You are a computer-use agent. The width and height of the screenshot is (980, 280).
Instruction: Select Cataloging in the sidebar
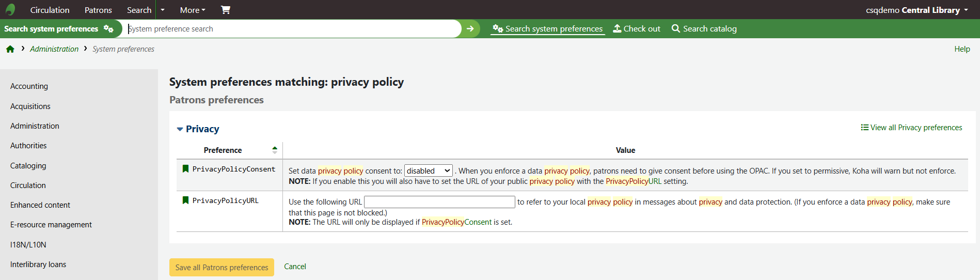click(x=28, y=166)
